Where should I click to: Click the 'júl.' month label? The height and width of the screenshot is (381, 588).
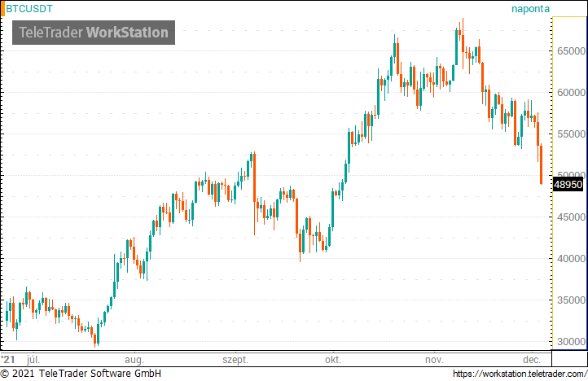33,360
